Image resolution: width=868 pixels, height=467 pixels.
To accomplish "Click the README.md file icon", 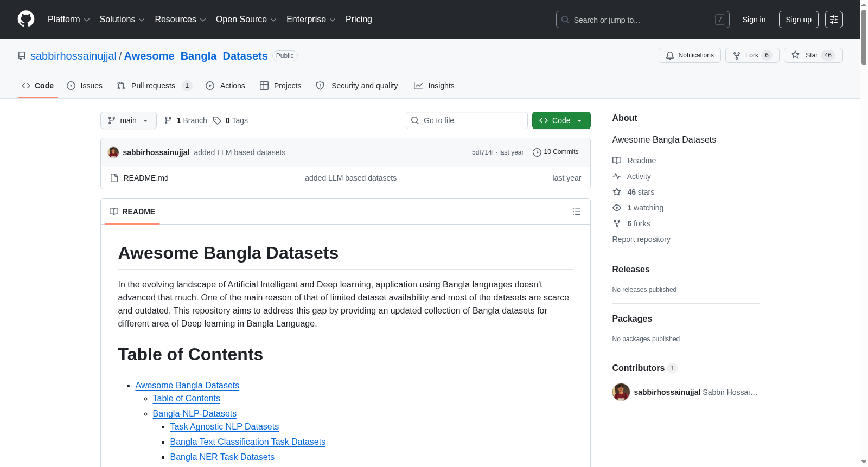I will (x=114, y=178).
